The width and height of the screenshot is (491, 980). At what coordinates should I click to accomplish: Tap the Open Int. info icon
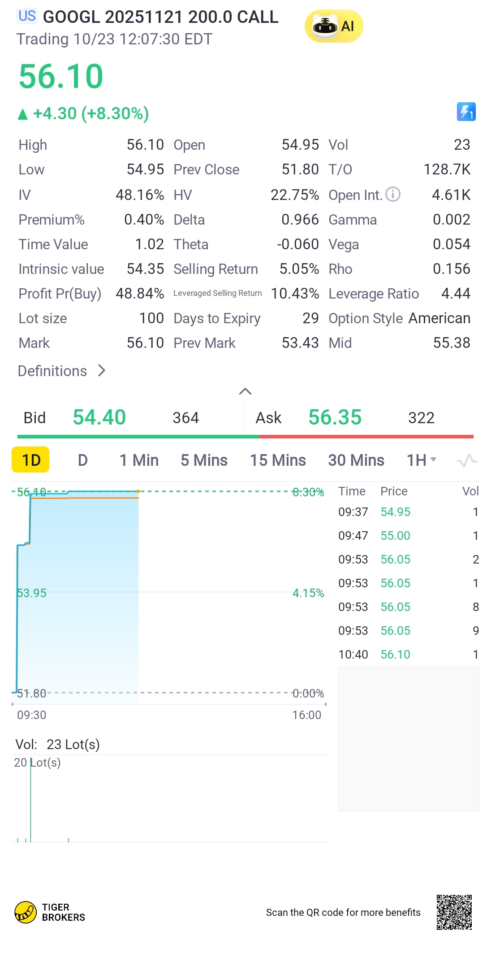click(x=393, y=195)
